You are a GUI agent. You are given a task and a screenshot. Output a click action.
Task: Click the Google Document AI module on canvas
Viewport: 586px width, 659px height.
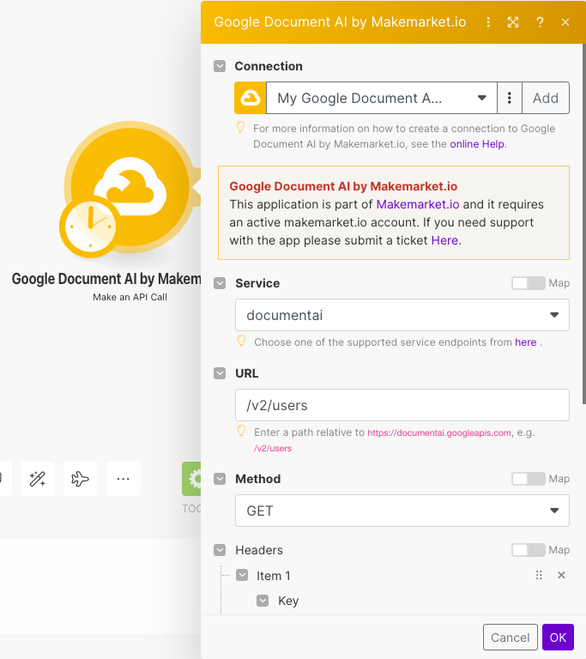tap(130, 187)
